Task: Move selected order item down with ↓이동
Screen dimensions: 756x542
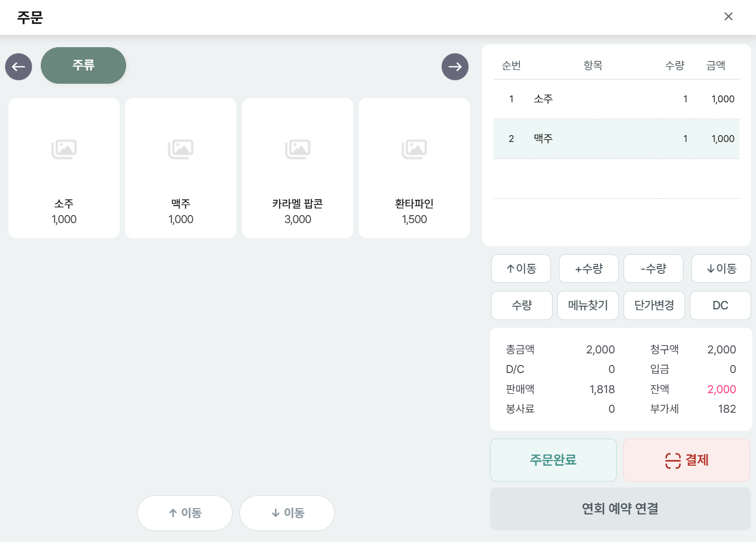Action: click(x=721, y=269)
